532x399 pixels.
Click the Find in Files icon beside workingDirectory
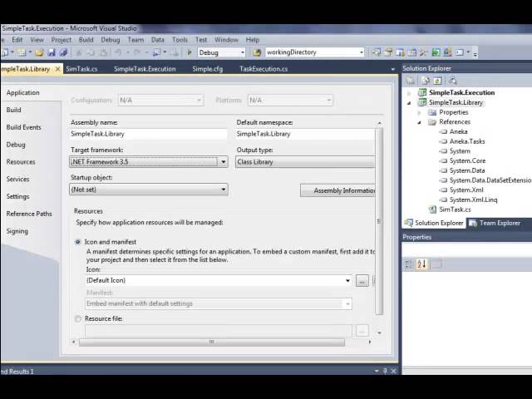pos(257,52)
